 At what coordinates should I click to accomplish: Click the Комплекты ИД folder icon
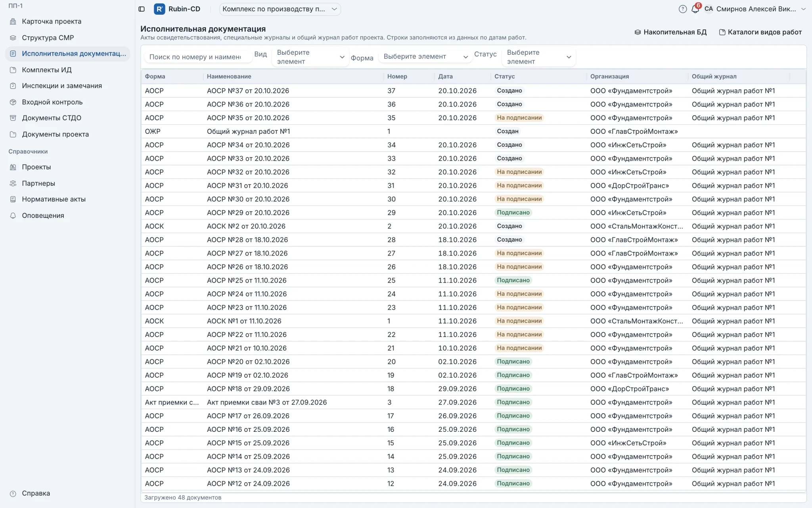tap(13, 70)
